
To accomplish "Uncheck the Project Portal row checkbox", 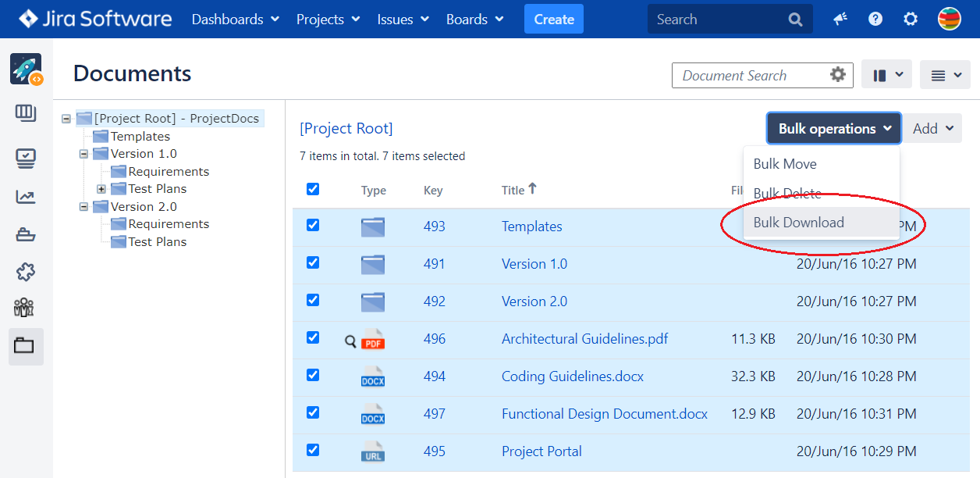I will [x=313, y=450].
